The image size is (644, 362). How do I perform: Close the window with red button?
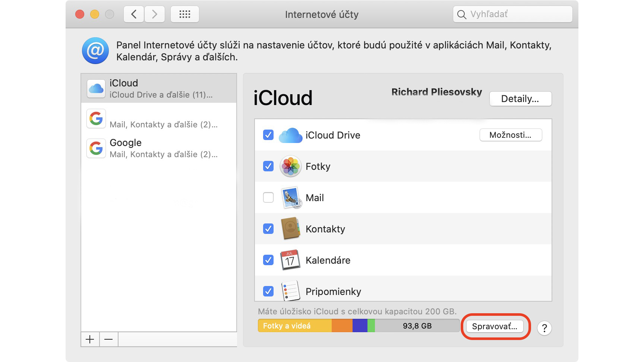(x=80, y=15)
